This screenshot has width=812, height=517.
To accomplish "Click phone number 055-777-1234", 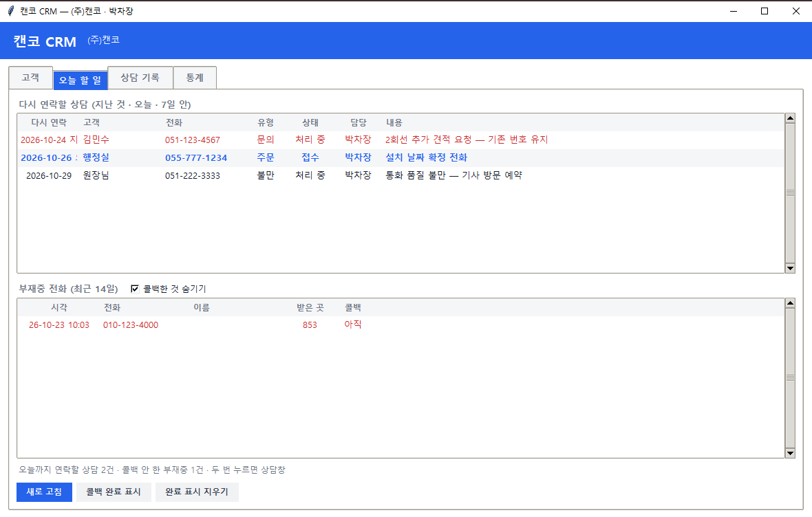I will 196,158.
